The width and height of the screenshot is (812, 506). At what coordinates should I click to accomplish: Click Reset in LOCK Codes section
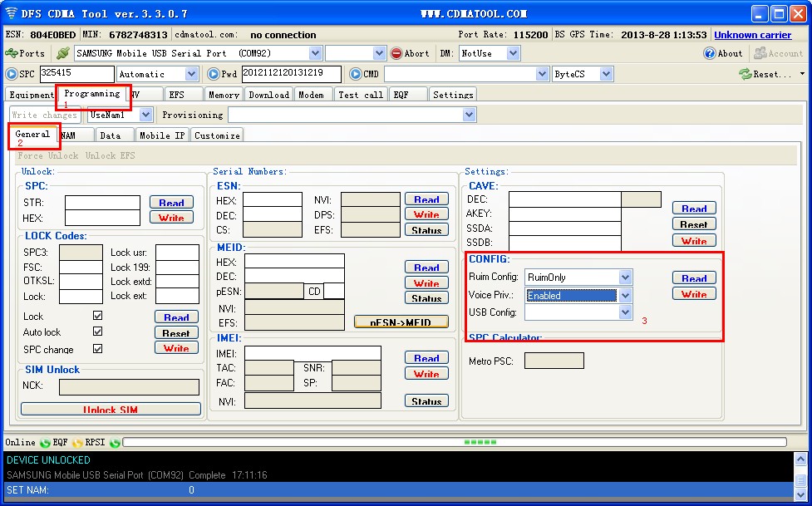(176, 333)
